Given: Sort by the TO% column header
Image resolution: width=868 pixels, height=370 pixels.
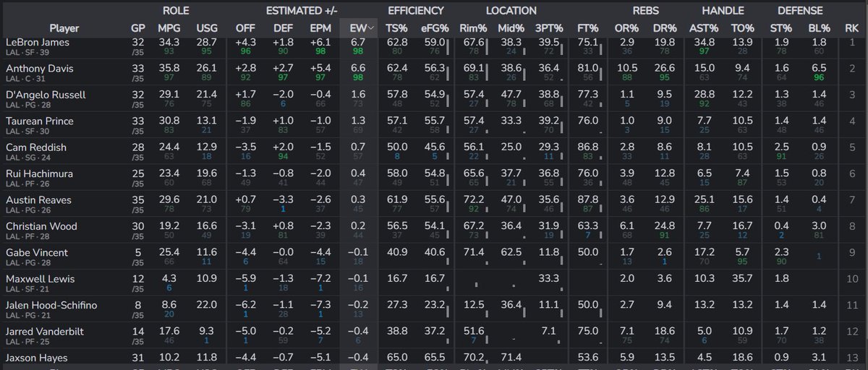Looking at the screenshot, I should pyautogui.click(x=743, y=29).
